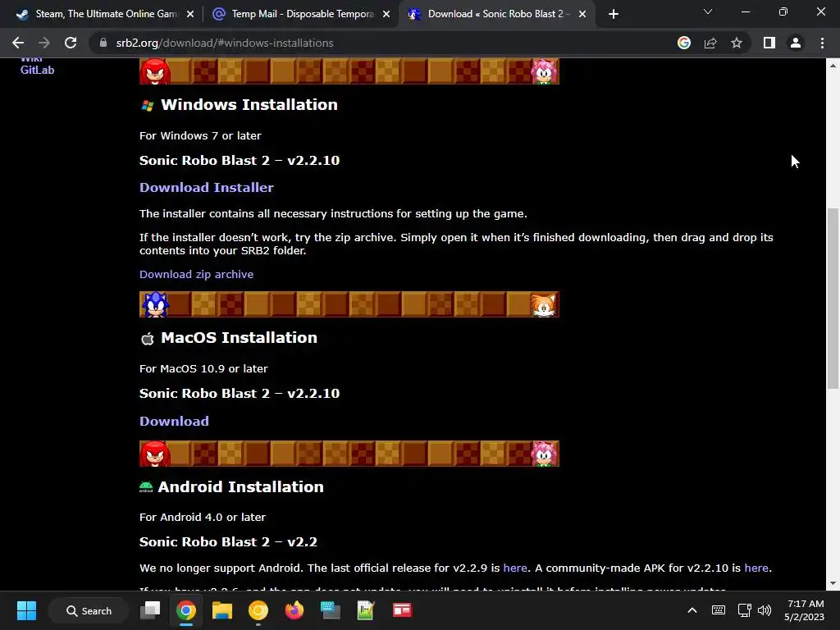Open the red window app on taskbar
Screen dimensions: 840x630
[x=402, y=610]
